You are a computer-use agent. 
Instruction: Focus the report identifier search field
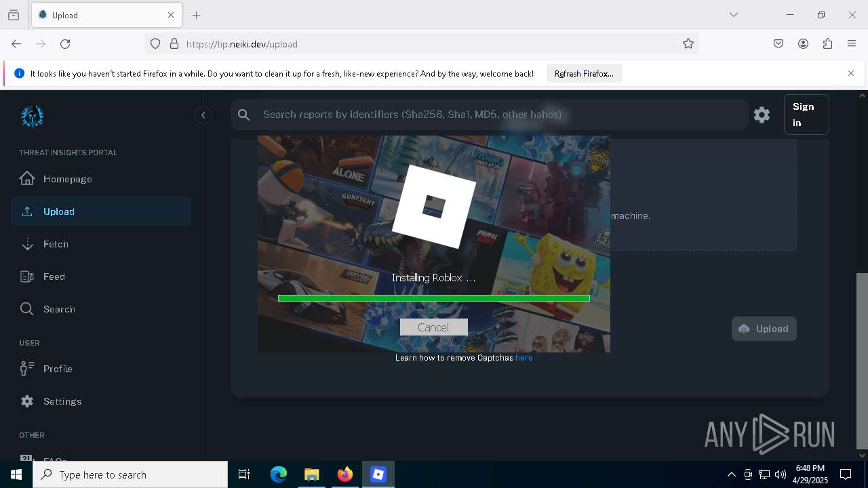tap(489, 115)
